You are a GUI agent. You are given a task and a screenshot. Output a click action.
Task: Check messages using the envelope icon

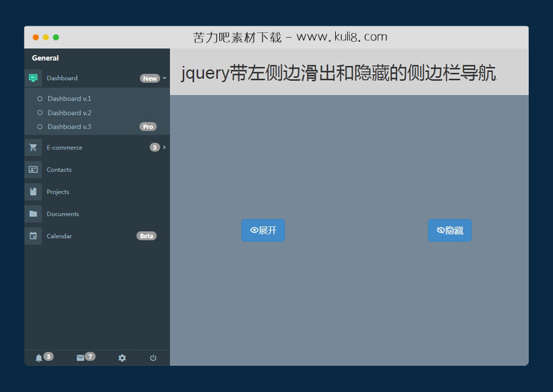coord(81,358)
